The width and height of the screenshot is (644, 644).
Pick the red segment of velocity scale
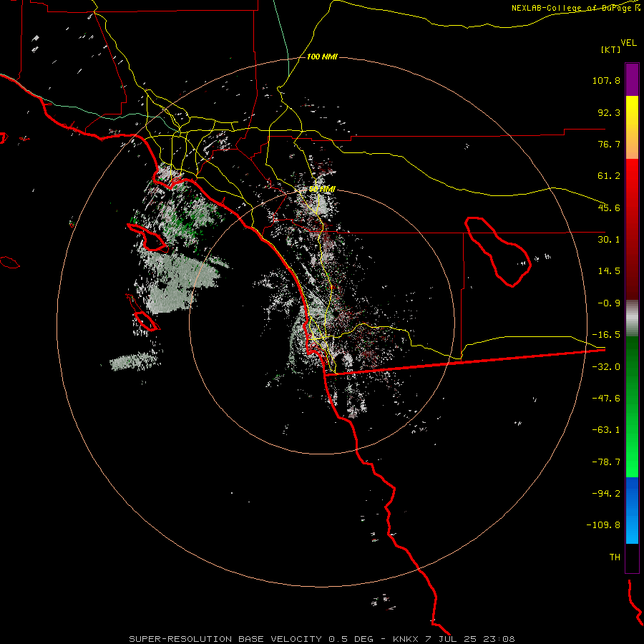(632, 229)
